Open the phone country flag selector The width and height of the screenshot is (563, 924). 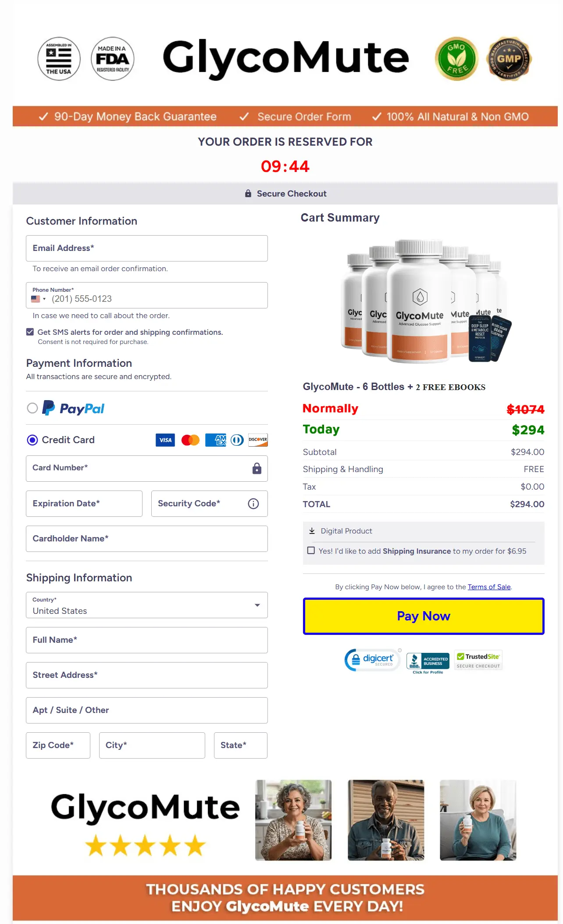click(x=38, y=299)
